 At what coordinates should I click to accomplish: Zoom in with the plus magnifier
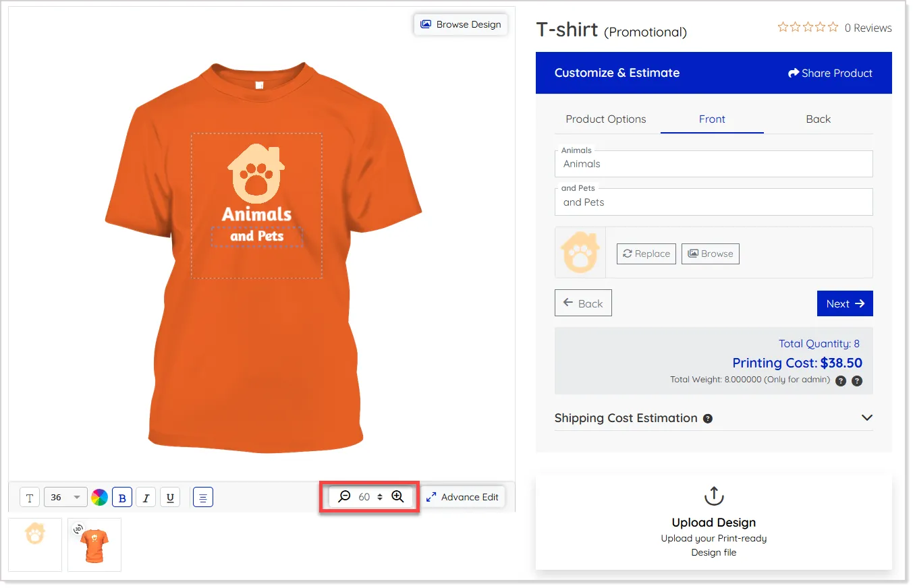click(x=397, y=497)
